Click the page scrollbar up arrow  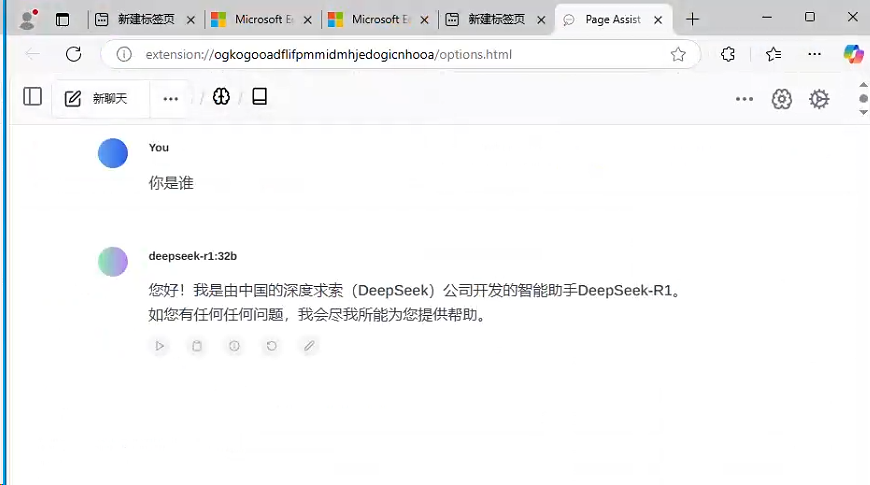[x=863, y=85]
